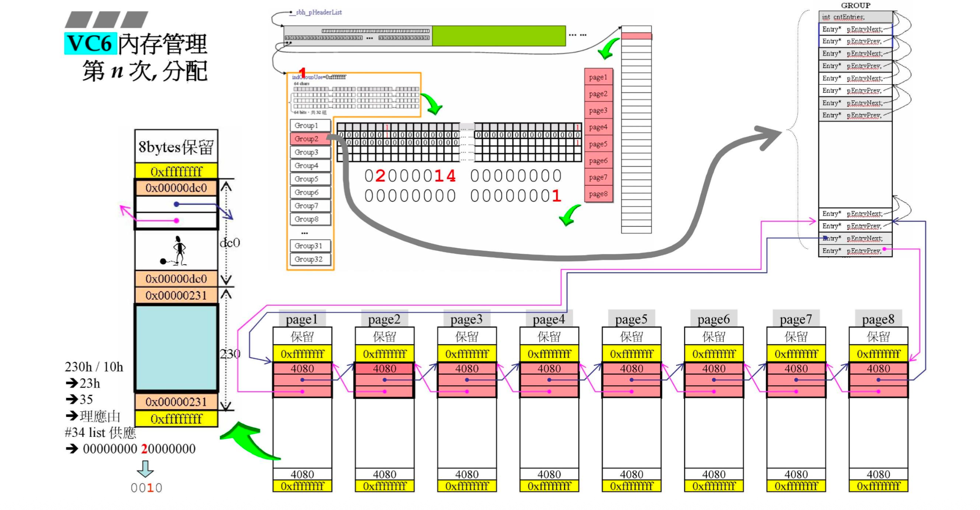Click the gray page5 label in the bottom row
Screen dimensions: 980x510
[x=632, y=319]
